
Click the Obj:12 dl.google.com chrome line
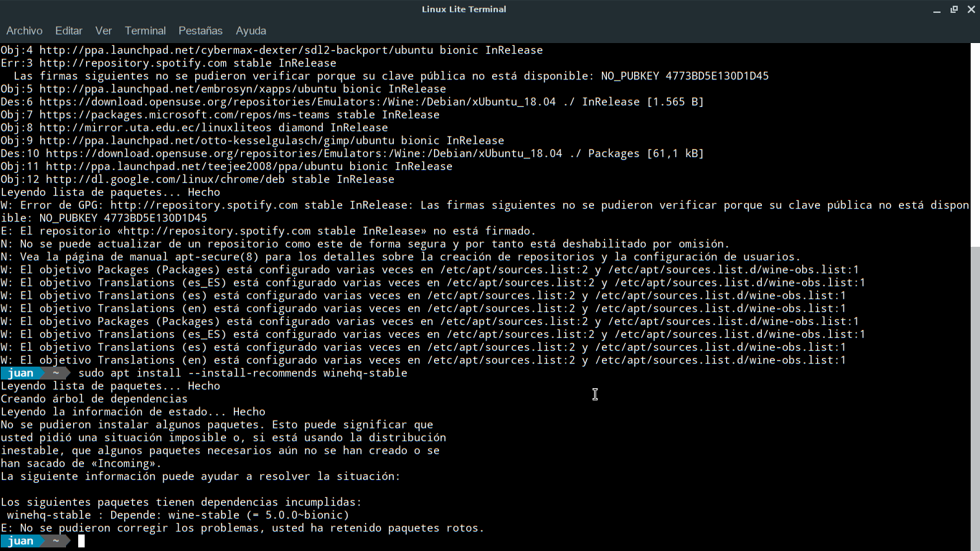(197, 179)
